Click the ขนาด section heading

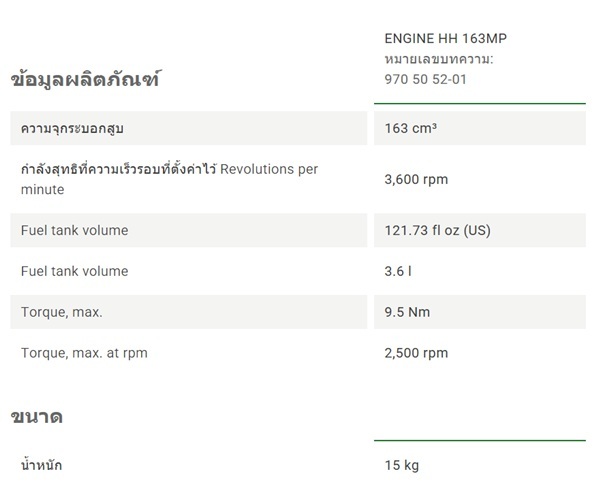pos(36,416)
